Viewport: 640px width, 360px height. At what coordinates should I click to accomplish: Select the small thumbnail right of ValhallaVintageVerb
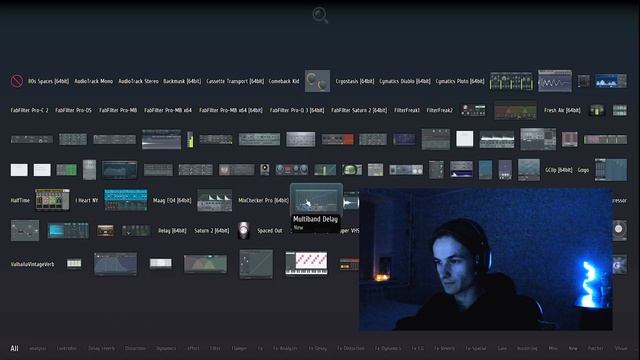[74, 264]
